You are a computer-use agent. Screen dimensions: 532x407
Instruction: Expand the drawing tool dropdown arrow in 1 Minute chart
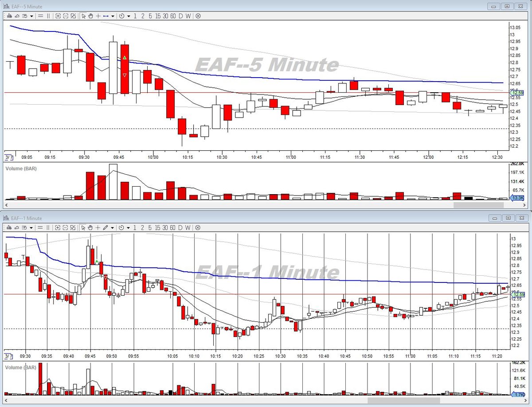tap(113, 227)
